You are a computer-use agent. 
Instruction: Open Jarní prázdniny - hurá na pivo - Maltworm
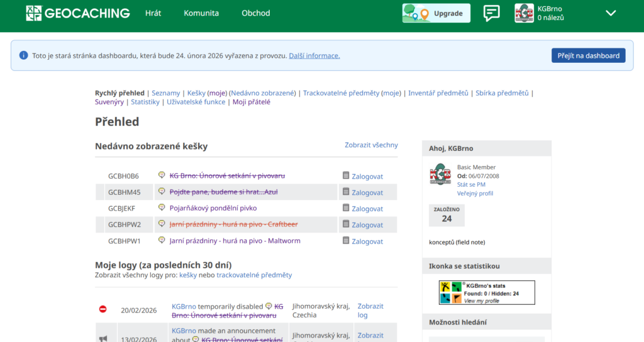(x=235, y=241)
